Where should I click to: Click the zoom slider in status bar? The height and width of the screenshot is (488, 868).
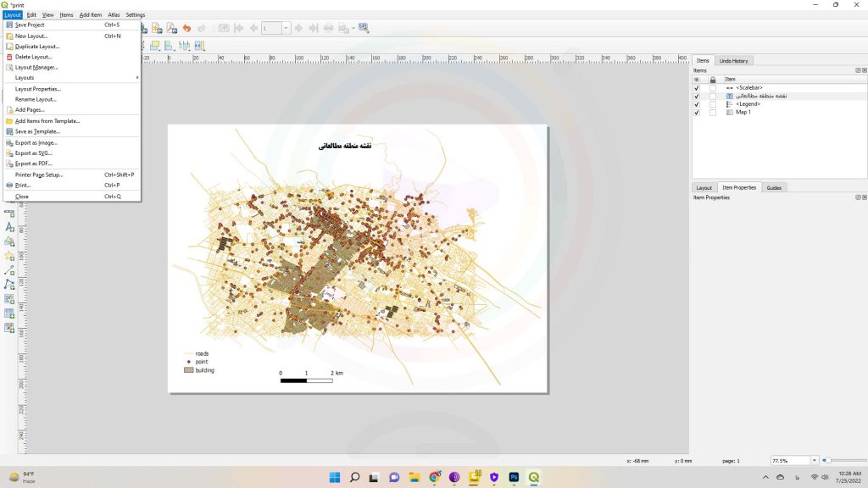pos(845,460)
